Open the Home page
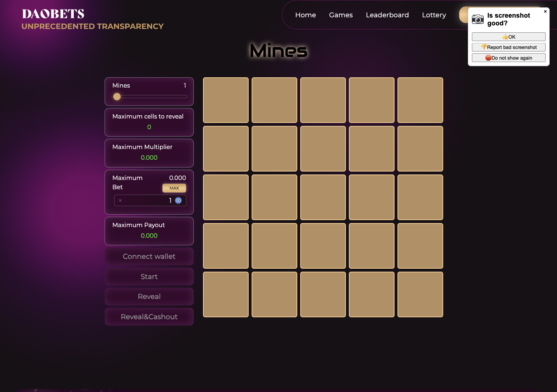 (305, 15)
